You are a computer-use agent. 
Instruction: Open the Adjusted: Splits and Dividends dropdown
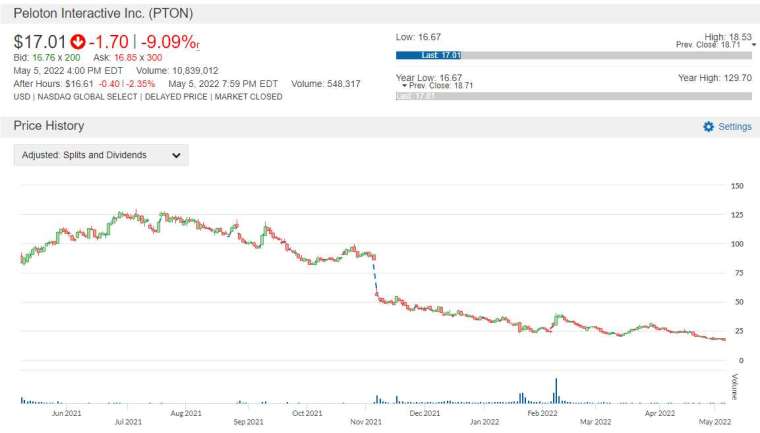(101, 155)
